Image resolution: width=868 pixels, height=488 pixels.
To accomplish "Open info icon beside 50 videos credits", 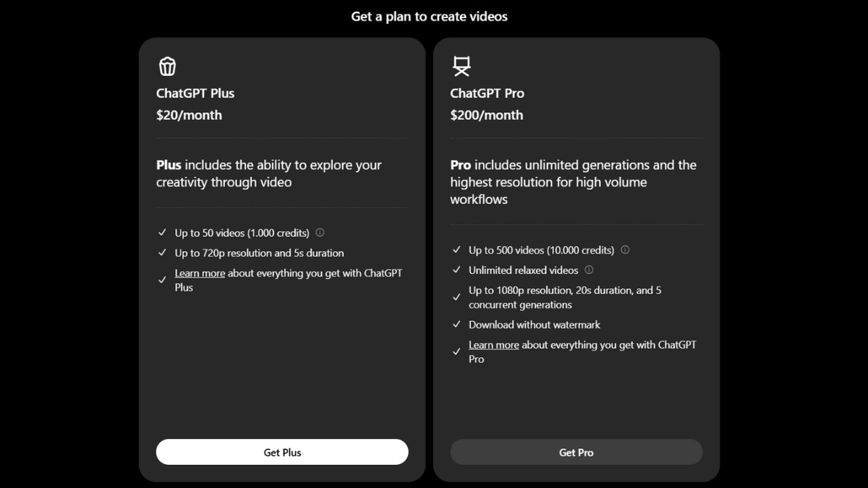I will (320, 233).
